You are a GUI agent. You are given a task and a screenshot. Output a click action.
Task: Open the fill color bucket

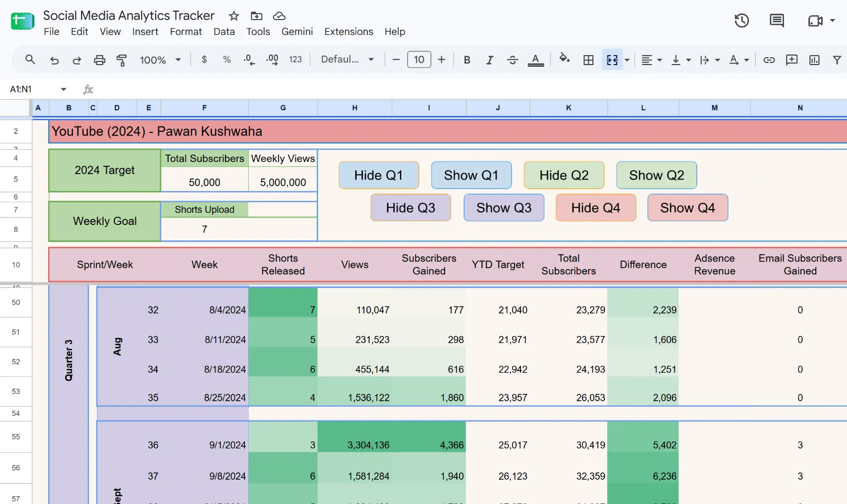[x=564, y=59]
